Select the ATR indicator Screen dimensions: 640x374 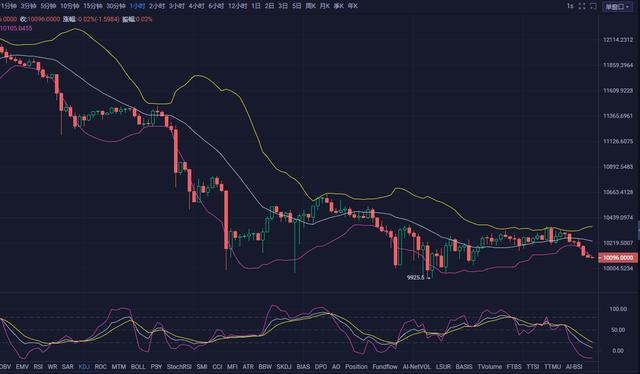tap(248, 367)
